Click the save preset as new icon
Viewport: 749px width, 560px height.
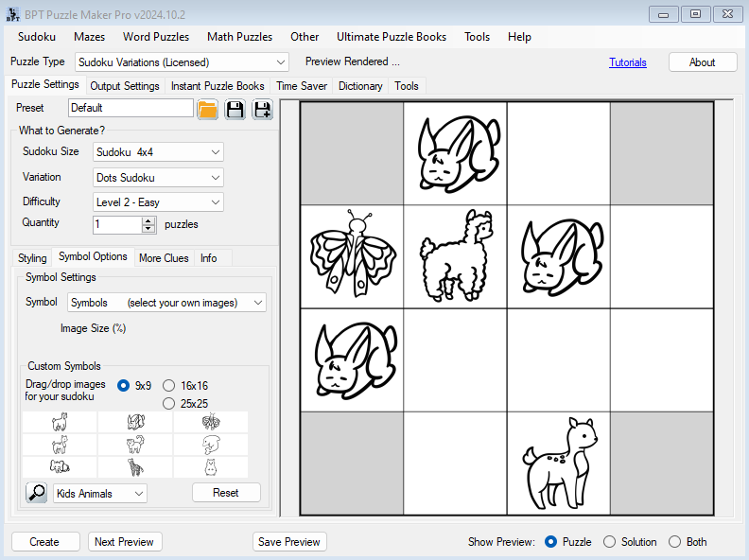click(x=262, y=109)
